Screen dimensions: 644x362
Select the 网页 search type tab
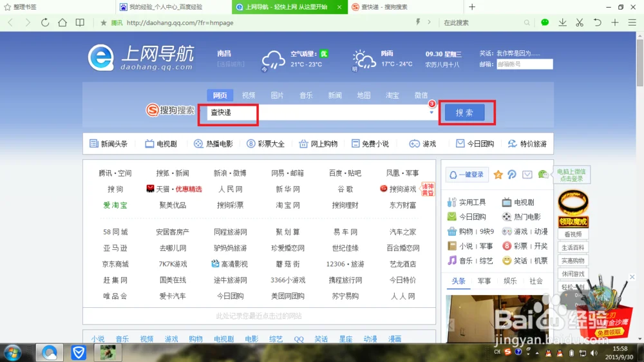(220, 95)
